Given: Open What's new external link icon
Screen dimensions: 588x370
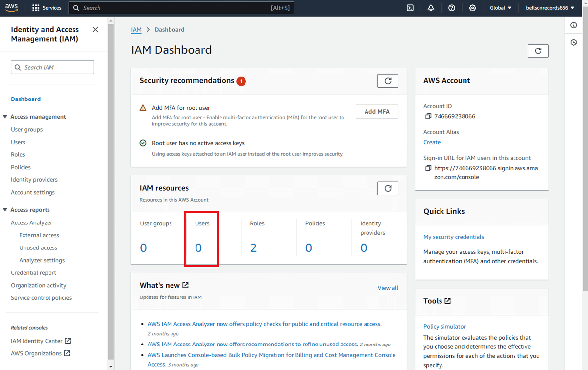Looking at the screenshot, I should pyautogui.click(x=185, y=285).
